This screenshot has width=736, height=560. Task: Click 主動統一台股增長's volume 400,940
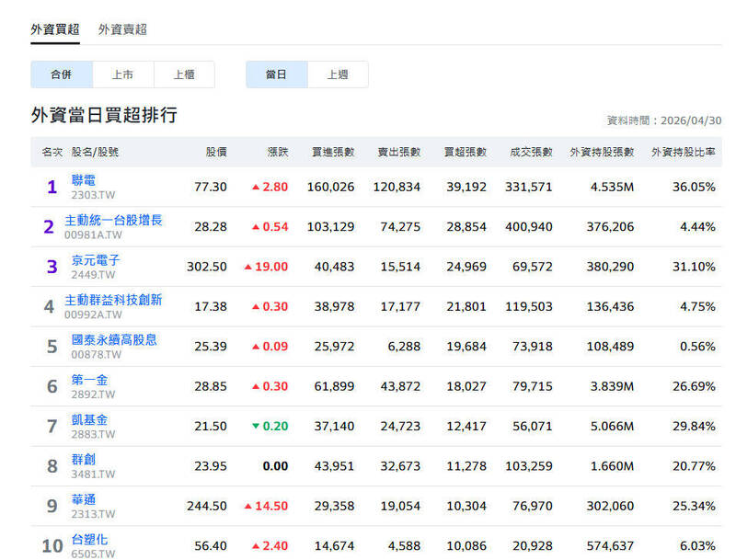[x=529, y=227]
